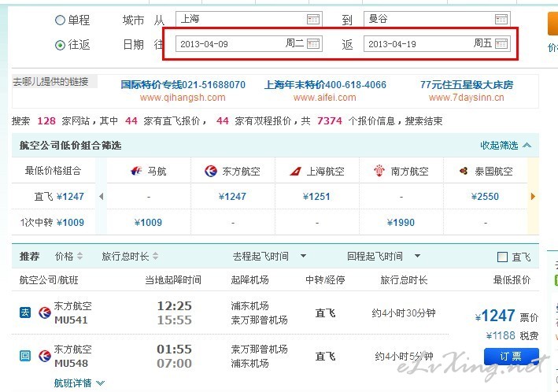This screenshot has width=558, height=392.
Task: Click the 泰国航空 logo in filter header
Action: pos(464,172)
